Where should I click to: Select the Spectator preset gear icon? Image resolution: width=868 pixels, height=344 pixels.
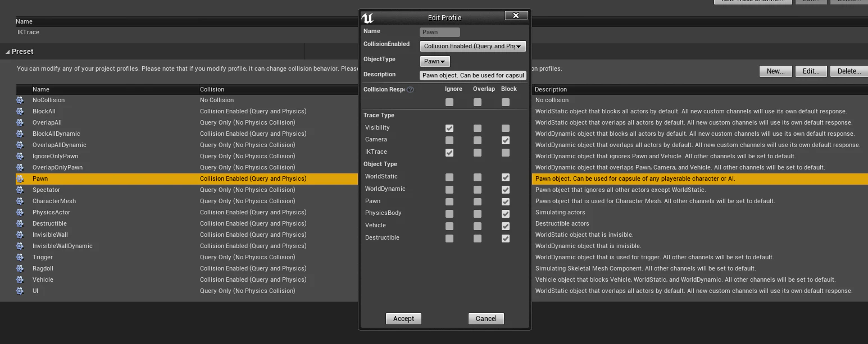(20, 190)
